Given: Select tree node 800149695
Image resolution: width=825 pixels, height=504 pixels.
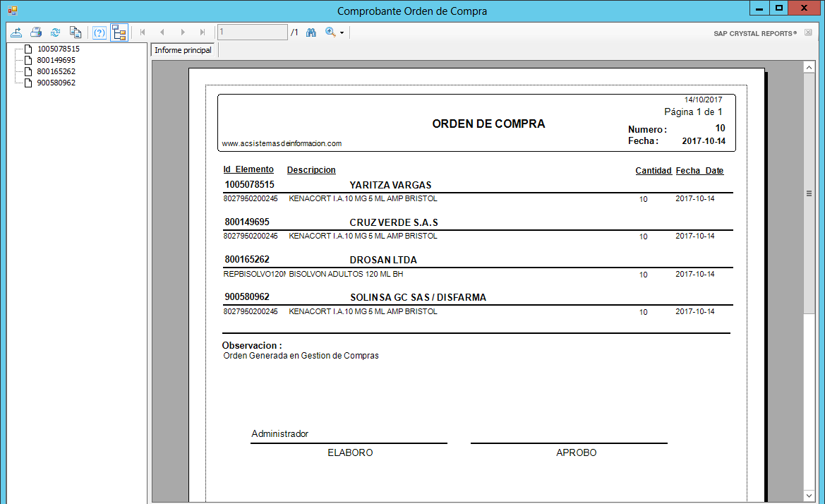Looking at the screenshot, I should [56, 60].
